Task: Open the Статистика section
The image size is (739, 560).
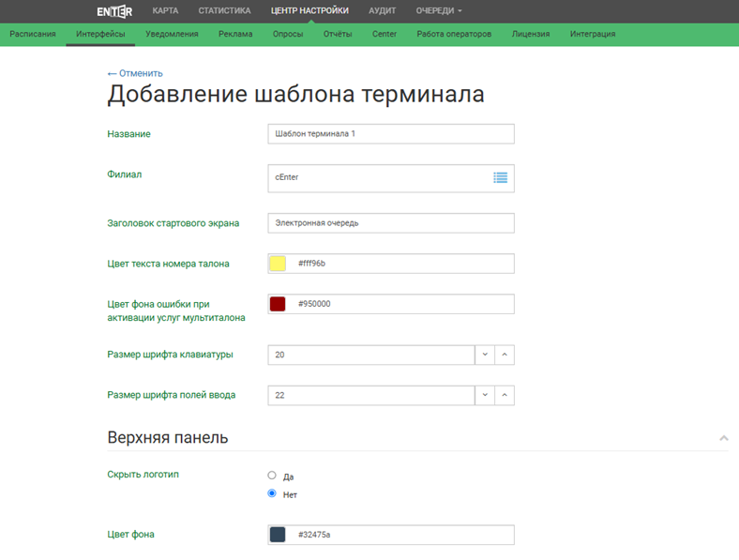Action: (x=224, y=11)
